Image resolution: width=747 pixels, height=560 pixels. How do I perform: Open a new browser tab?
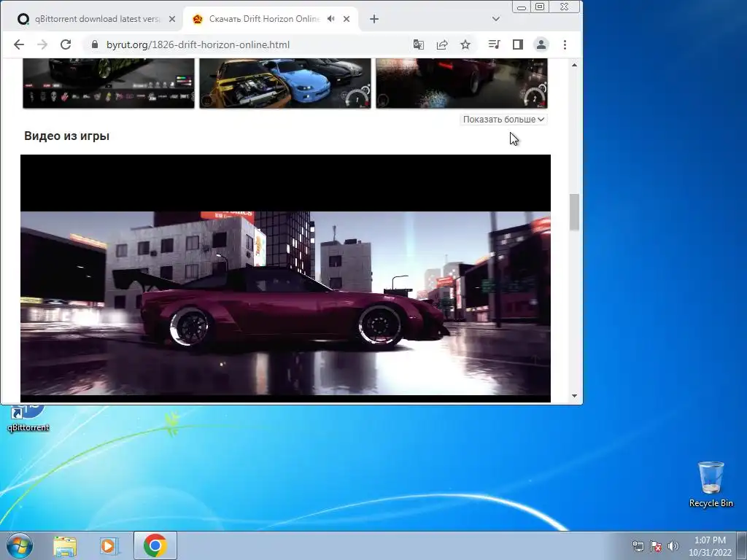pos(374,19)
